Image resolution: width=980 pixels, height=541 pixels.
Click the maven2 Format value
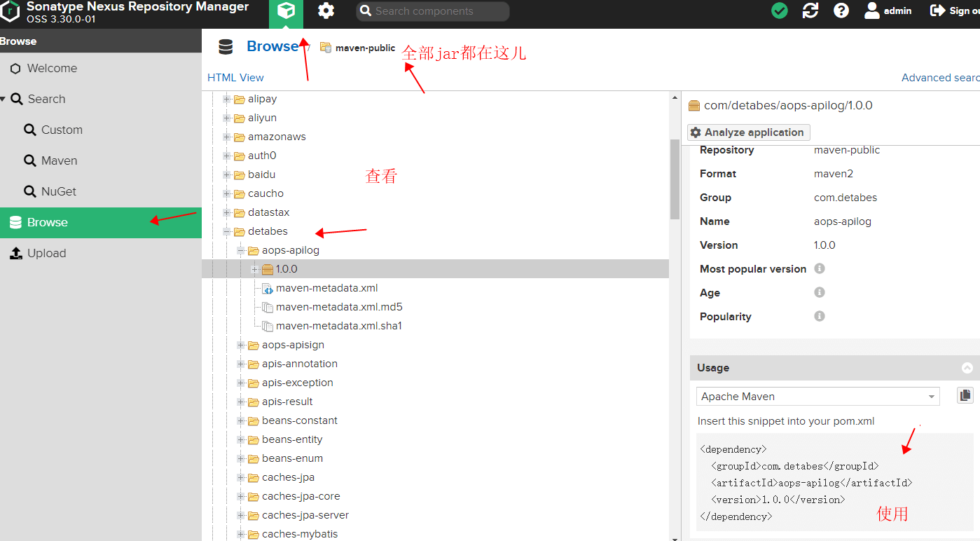[834, 174]
